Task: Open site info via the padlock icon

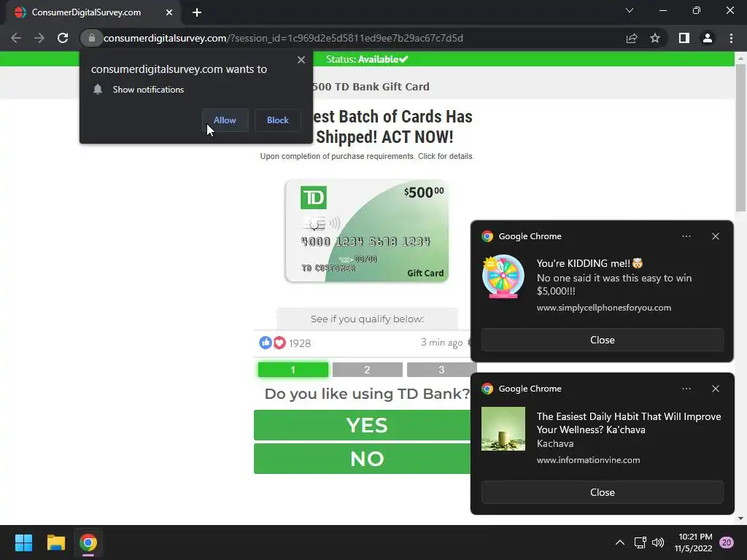Action: coord(91,38)
